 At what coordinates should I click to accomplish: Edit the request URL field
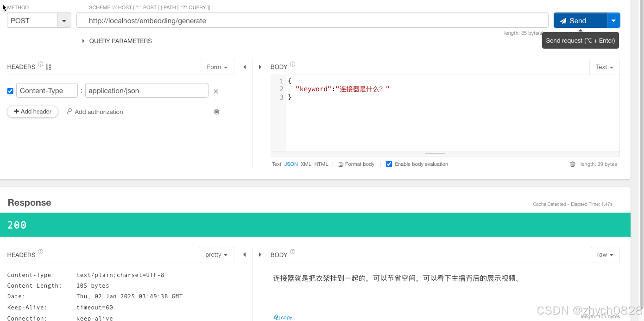[x=312, y=20]
